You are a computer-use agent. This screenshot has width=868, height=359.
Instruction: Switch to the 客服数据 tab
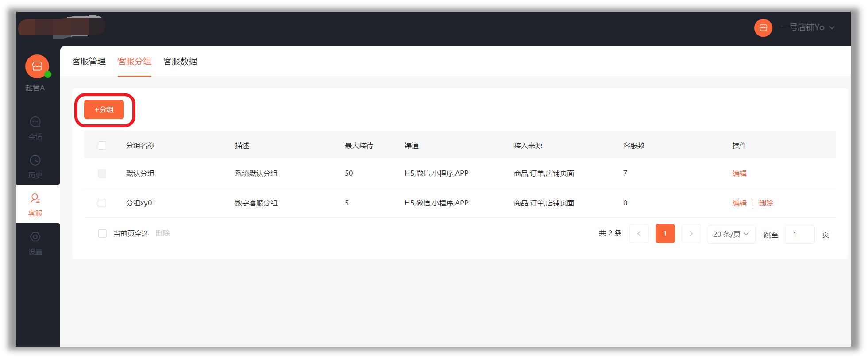[x=180, y=62]
